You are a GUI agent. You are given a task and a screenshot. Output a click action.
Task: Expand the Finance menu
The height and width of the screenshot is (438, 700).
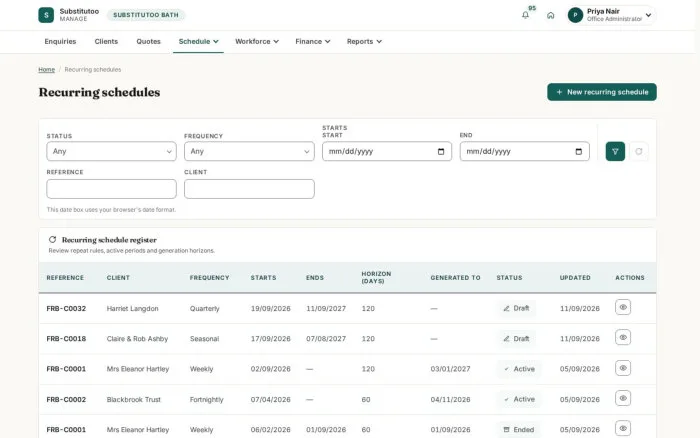312,42
